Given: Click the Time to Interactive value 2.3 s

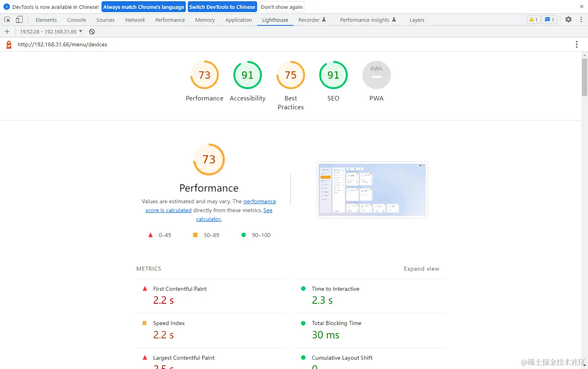Looking at the screenshot, I should coord(322,300).
